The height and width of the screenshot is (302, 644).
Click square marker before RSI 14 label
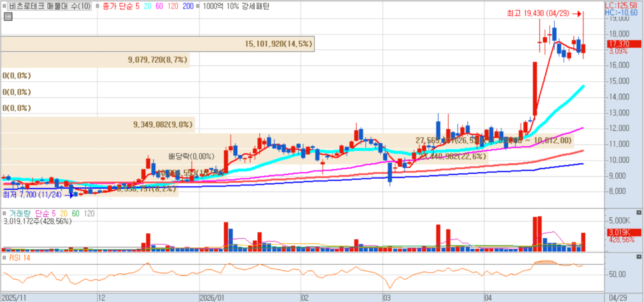(x=5, y=258)
